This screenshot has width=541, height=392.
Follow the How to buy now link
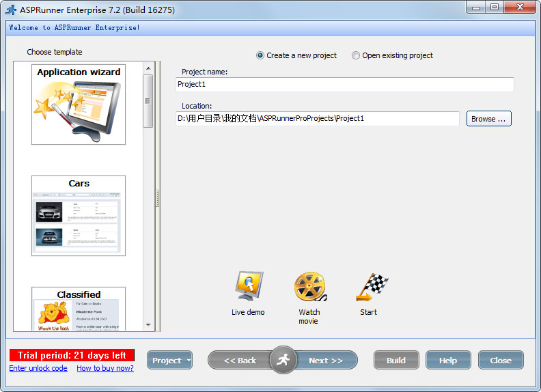(x=105, y=369)
